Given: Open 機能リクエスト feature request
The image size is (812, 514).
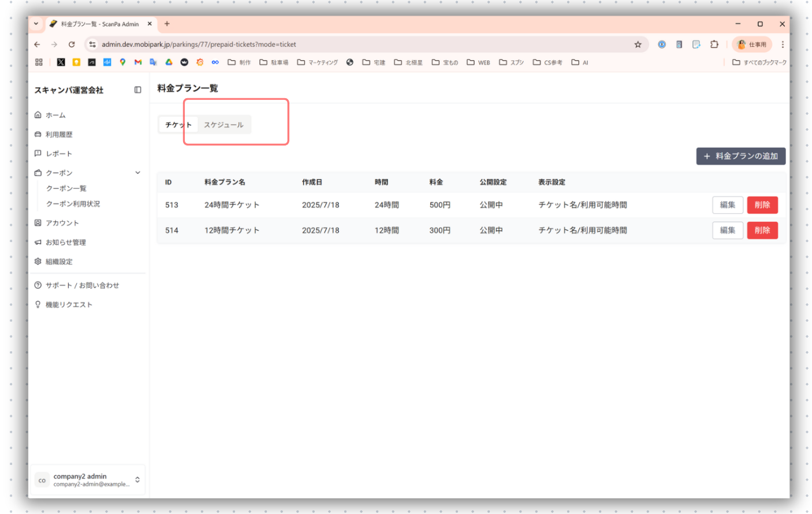Looking at the screenshot, I should tap(69, 305).
